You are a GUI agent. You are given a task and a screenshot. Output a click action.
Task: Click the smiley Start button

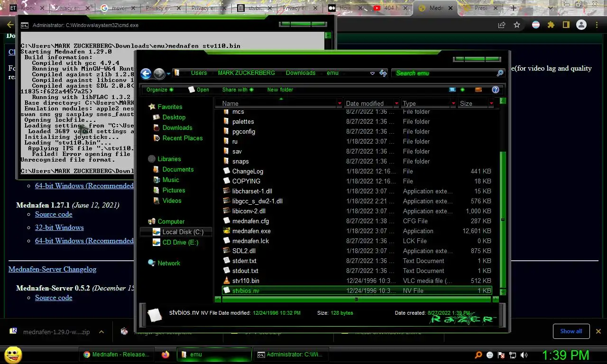click(13, 355)
